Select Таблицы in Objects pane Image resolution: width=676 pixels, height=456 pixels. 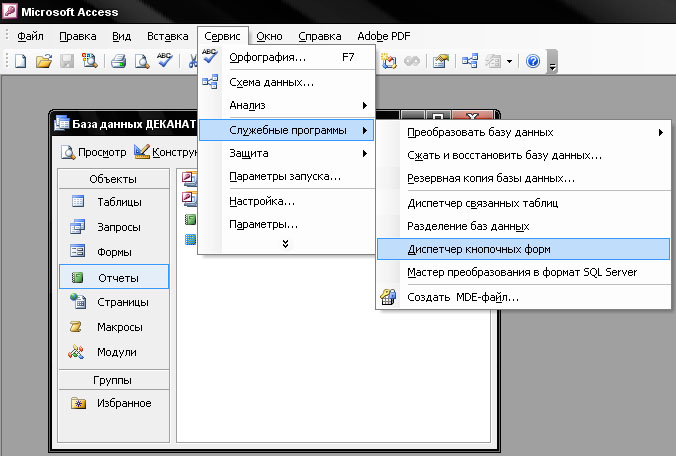click(113, 202)
